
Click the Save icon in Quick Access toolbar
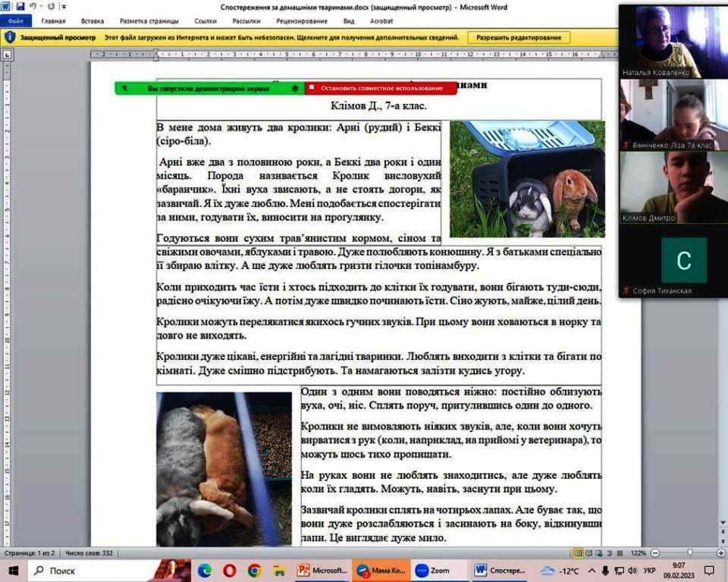[x=18, y=6]
